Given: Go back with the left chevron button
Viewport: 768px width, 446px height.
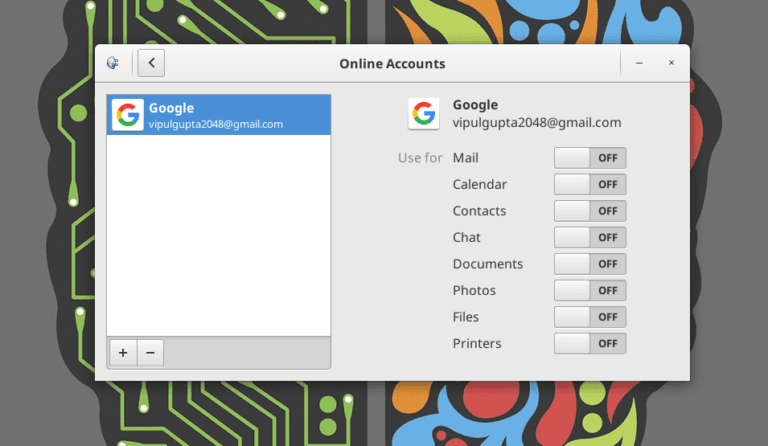Looking at the screenshot, I should 151,63.
